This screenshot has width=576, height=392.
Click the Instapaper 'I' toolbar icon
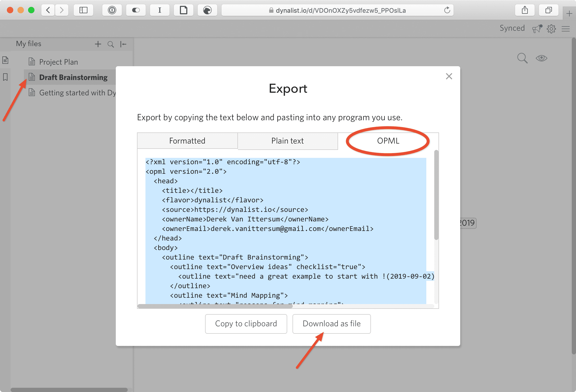coord(160,10)
